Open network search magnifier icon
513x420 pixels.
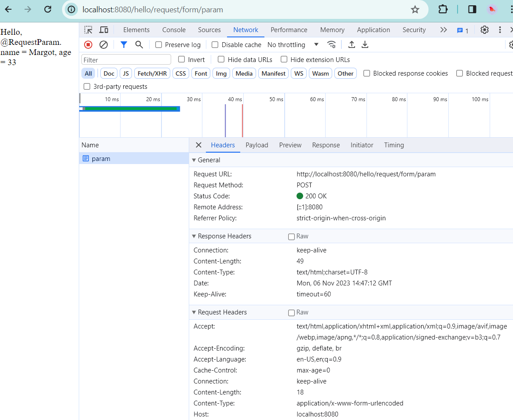pos(139,44)
